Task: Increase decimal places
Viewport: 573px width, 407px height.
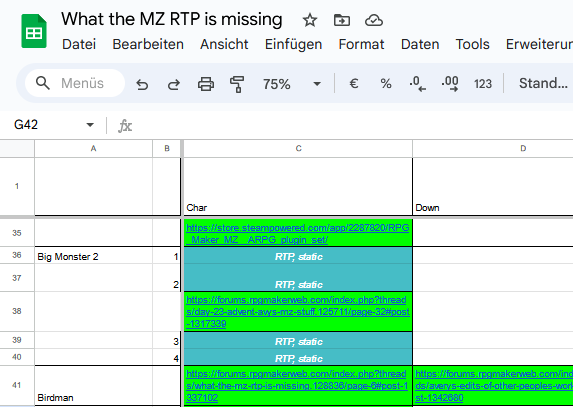Action: coord(450,84)
